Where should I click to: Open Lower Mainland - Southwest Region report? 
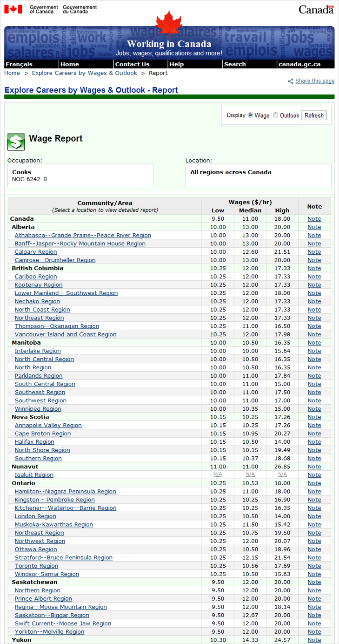tap(66, 293)
